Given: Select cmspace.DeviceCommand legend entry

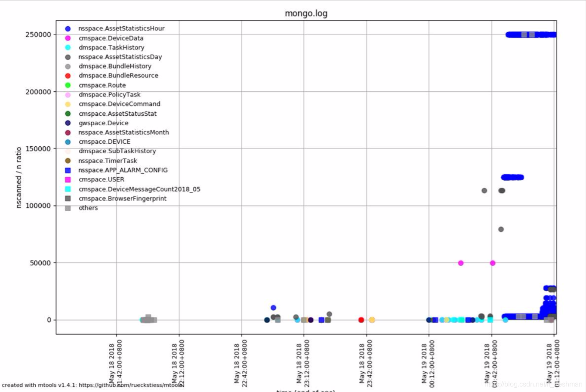Looking at the screenshot, I should pyautogui.click(x=112, y=104).
